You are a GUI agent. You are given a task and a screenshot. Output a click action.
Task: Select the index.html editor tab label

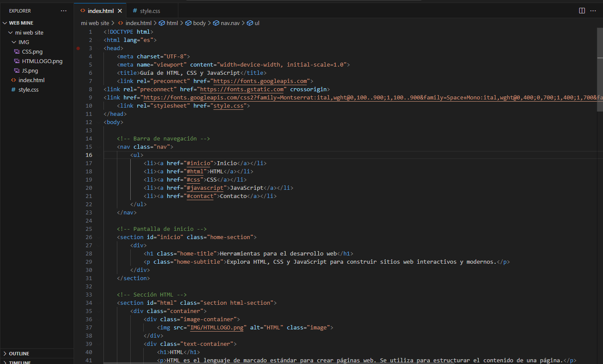click(100, 11)
